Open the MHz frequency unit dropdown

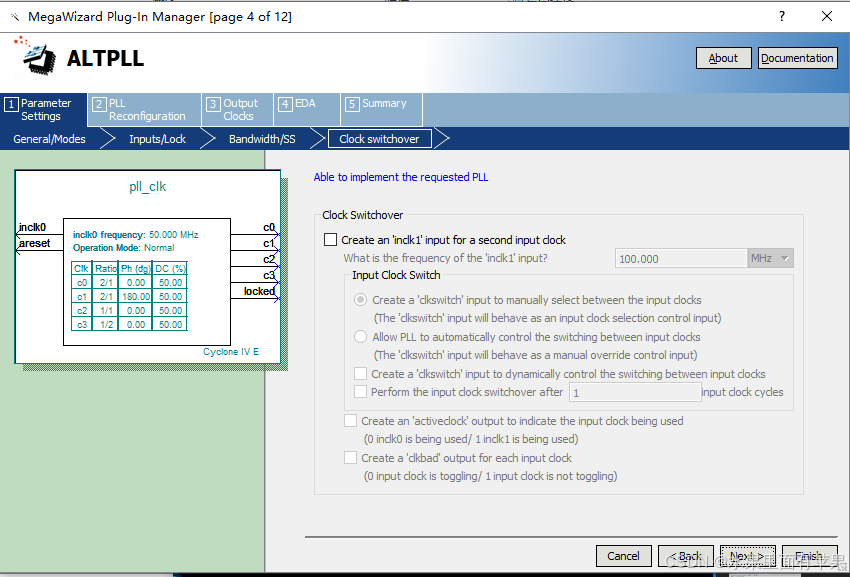(x=770, y=258)
